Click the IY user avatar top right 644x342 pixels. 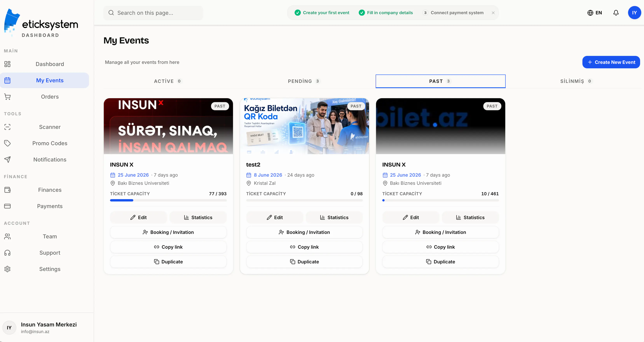(x=634, y=13)
